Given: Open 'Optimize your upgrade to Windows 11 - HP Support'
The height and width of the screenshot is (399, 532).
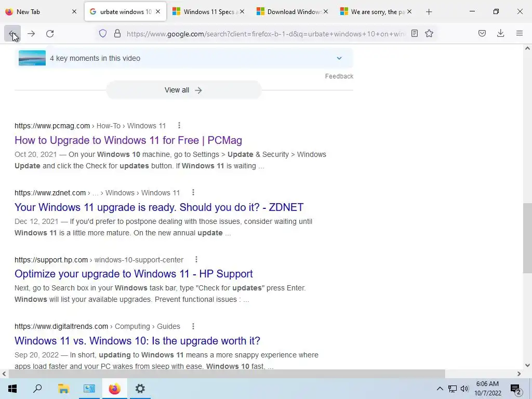Looking at the screenshot, I should tap(134, 274).
